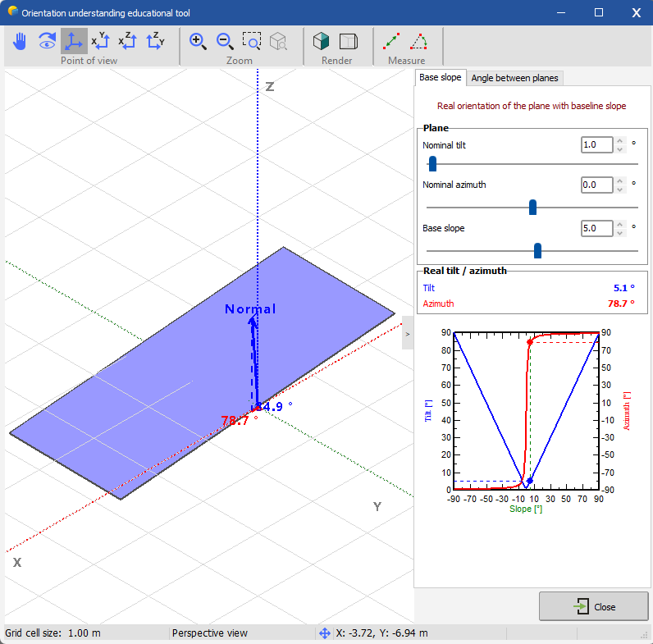Open the application icon in title bar

[13, 11]
